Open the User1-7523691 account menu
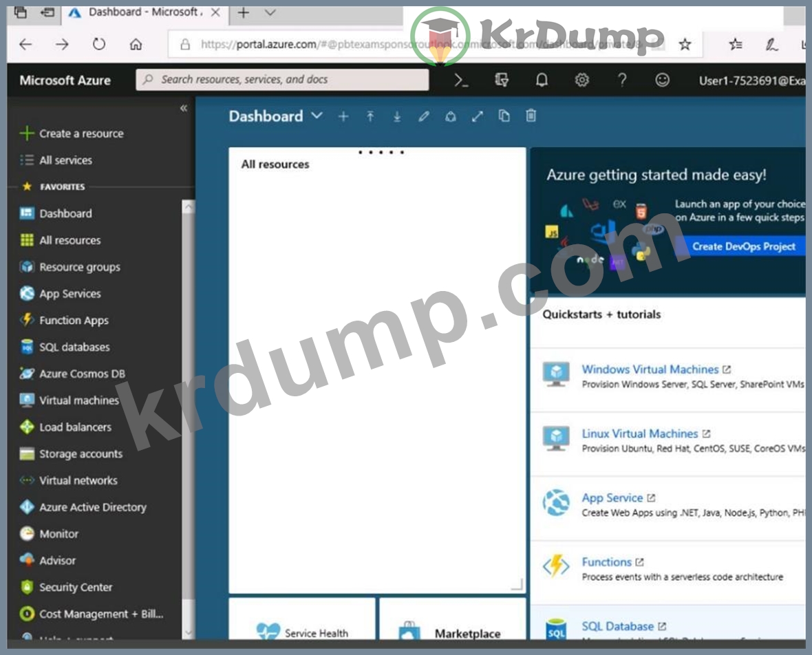This screenshot has height=655, width=812. pos(752,80)
